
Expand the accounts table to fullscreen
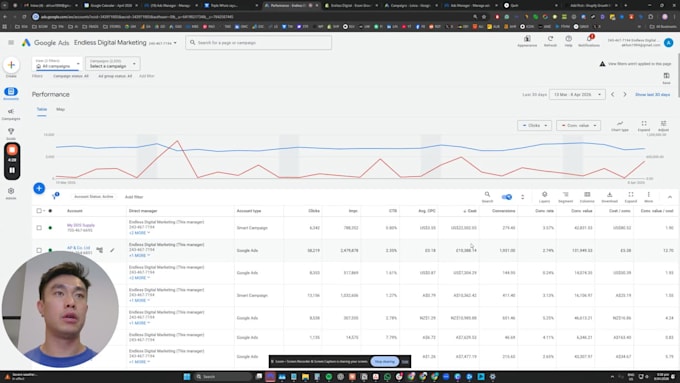631,197
